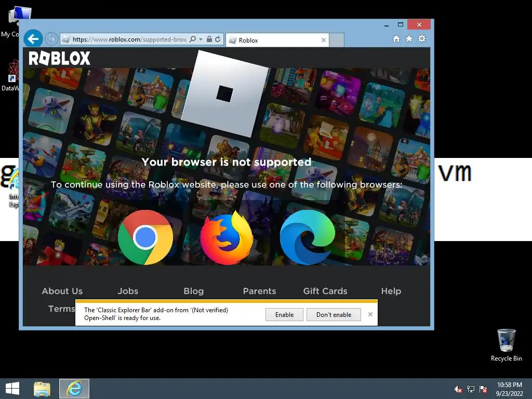Click the browser forward arrow button
This screenshot has width=532, height=399.
pyautogui.click(x=51, y=39)
